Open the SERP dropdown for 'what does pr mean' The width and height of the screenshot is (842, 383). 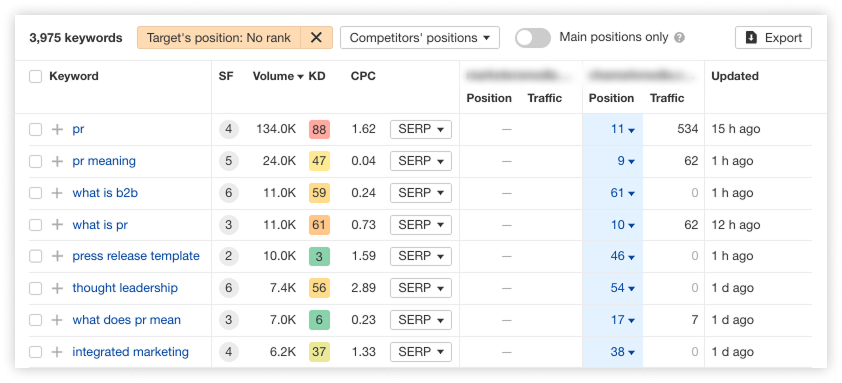coord(421,320)
